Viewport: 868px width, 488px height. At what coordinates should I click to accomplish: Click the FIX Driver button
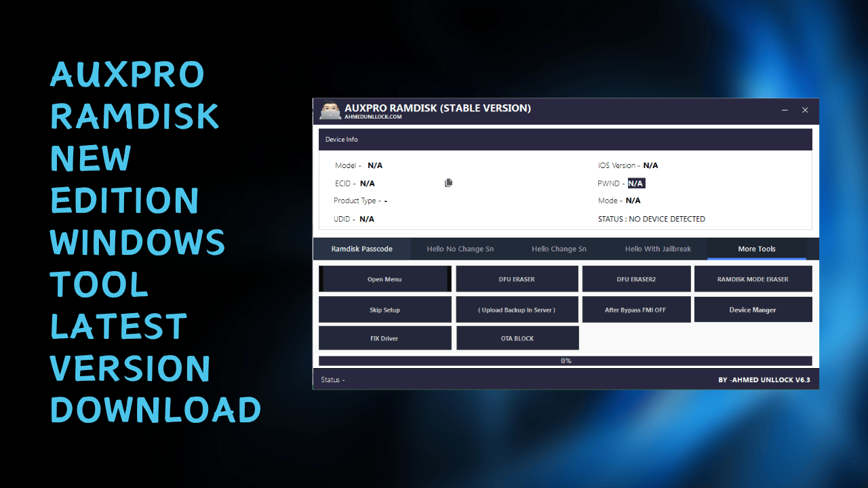click(385, 338)
